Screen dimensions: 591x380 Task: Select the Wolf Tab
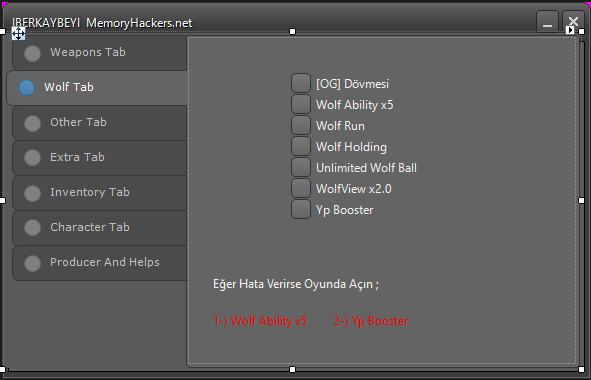click(97, 87)
